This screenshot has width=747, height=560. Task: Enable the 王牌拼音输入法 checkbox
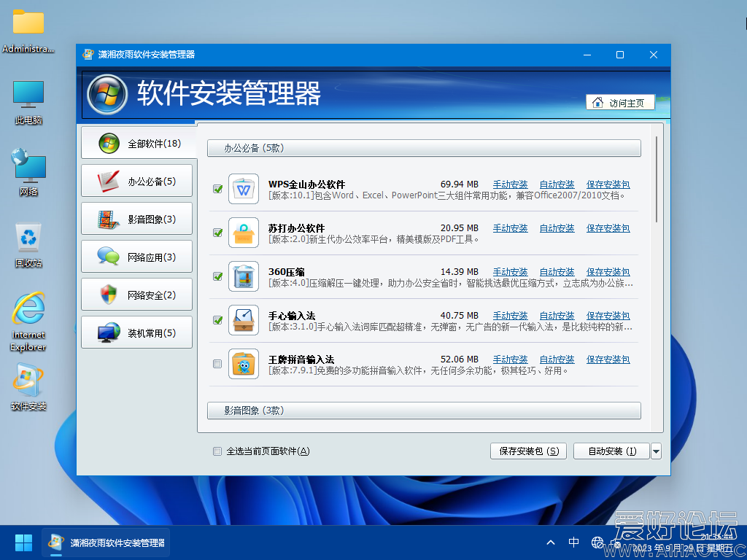click(x=217, y=363)
